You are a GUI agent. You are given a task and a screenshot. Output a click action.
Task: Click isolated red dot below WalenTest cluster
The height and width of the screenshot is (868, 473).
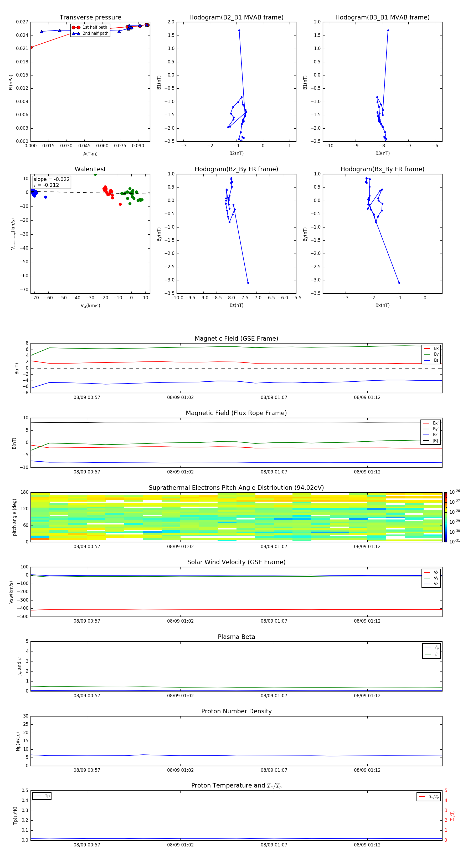click(120, 204)
